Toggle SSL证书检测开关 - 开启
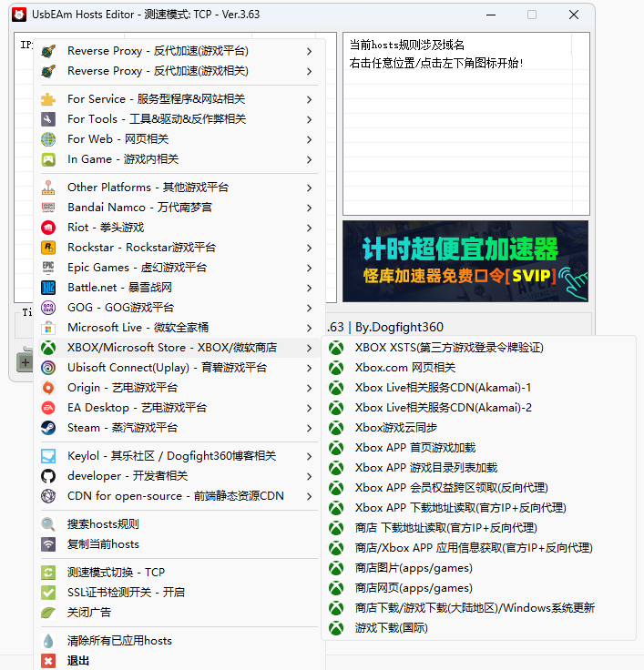Screen dimensions: 644x670 click(179, 593)
